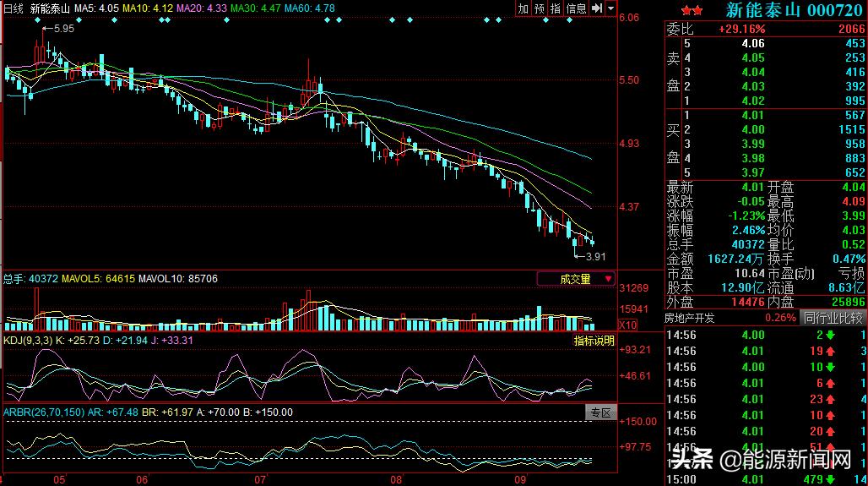Click the red up arrow beside tick volume 19
Screen dimensions: 868x486
coord(830,351)
